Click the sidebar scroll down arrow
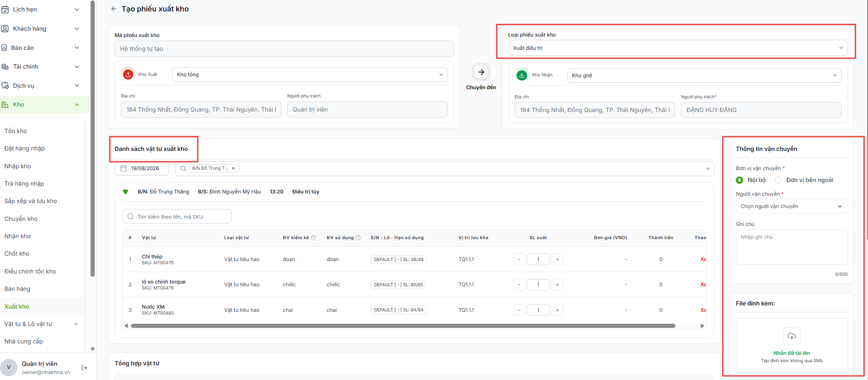The height and width of the screenshot is (380, 868). [92, 349]
